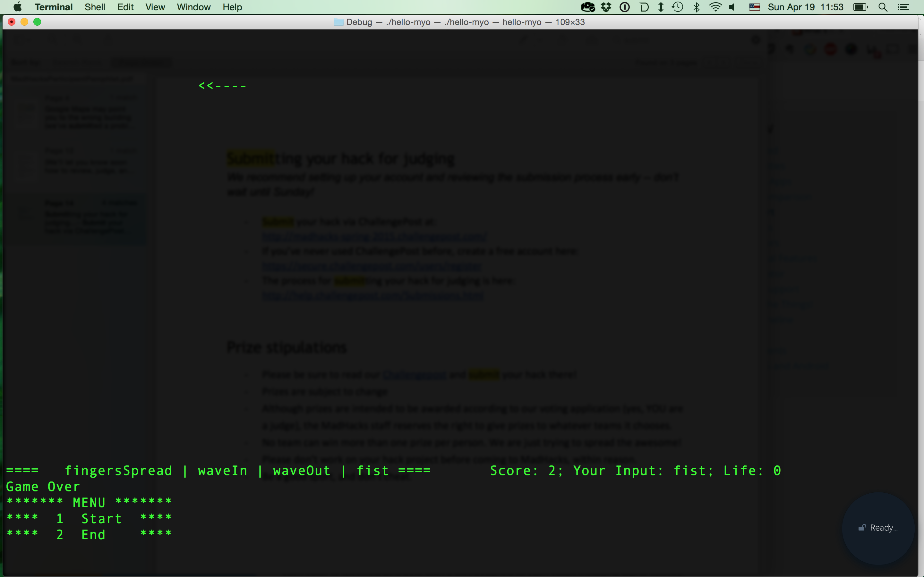Open the Apple menu
The image size is (924, 577).
[17, 7]
